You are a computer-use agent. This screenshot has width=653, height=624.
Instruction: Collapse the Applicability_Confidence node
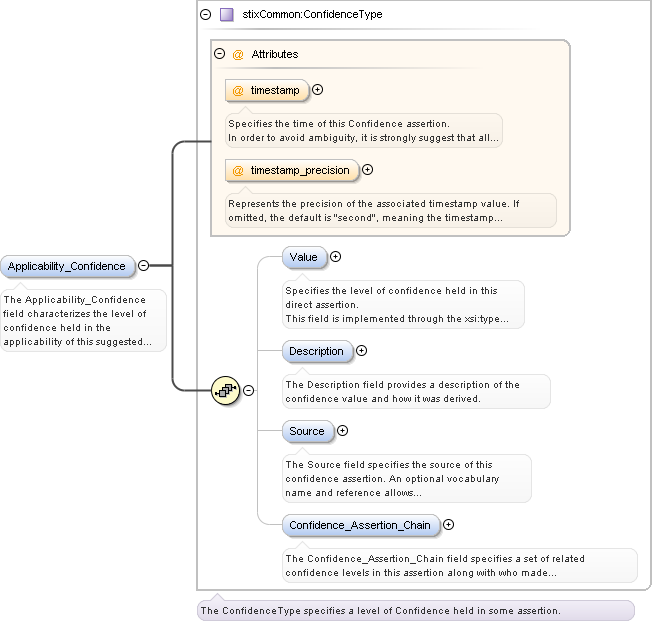tap(143, 265)
